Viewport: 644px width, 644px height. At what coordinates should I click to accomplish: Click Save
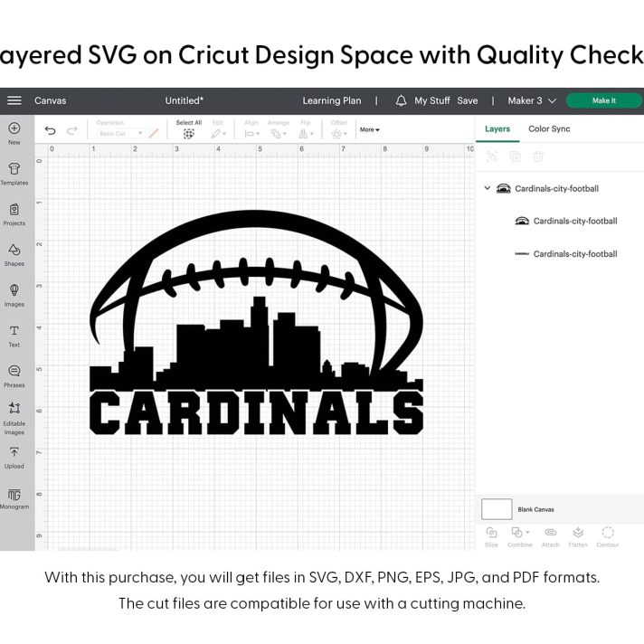point(468,100)
